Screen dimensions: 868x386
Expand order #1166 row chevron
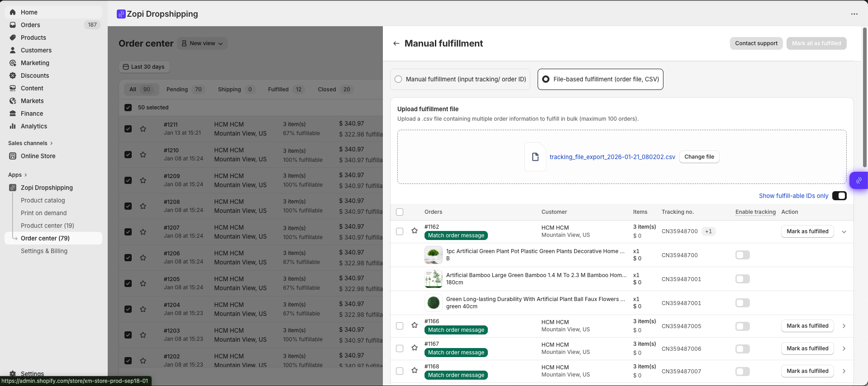click(x=844, y=326)
